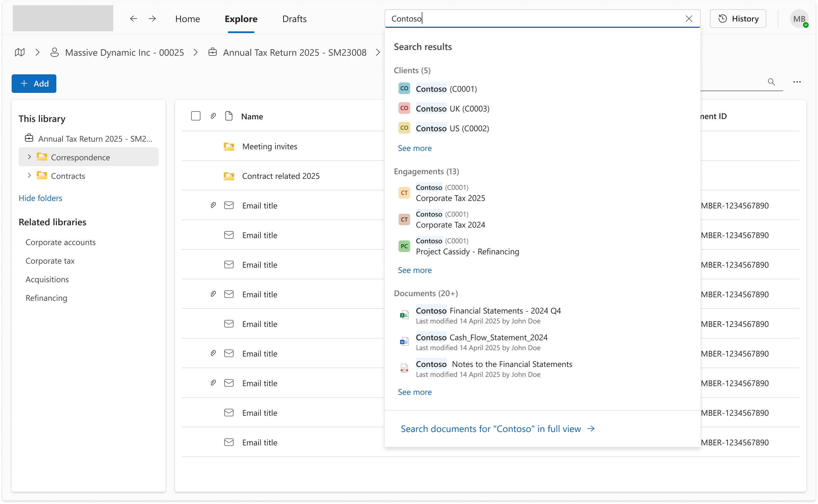Open Corporate Tax 2024 engagement

pyautogui.click(x=442, y=219)
